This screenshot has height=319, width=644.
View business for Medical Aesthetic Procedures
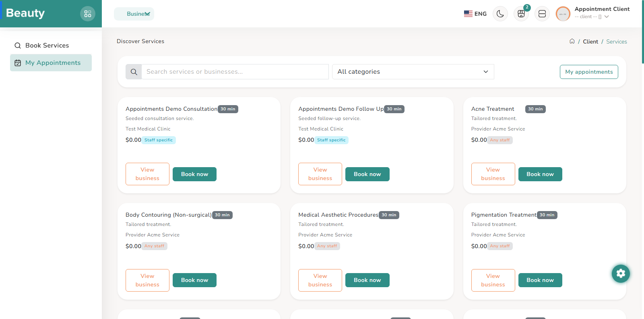320,280
